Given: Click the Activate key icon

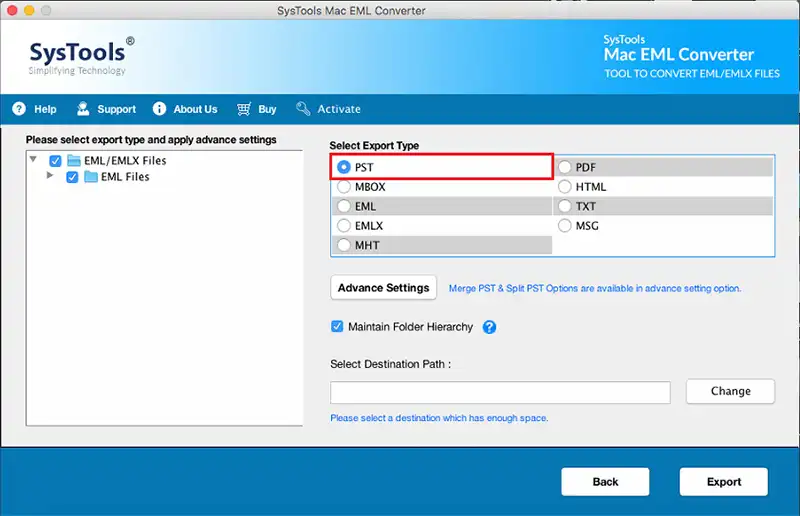Looking at the screenshot, I should 303,109.
